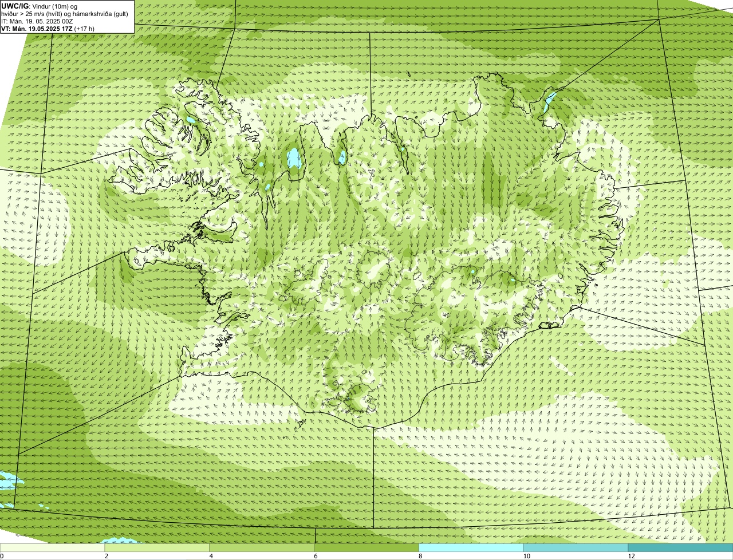
Task: Click the legend tick label "6"
Action: 316,556
